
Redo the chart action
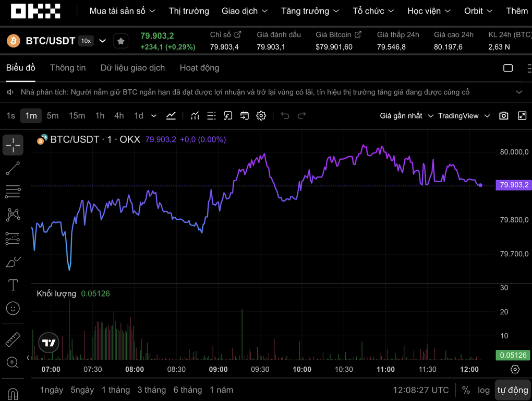[x=301, y=116]
